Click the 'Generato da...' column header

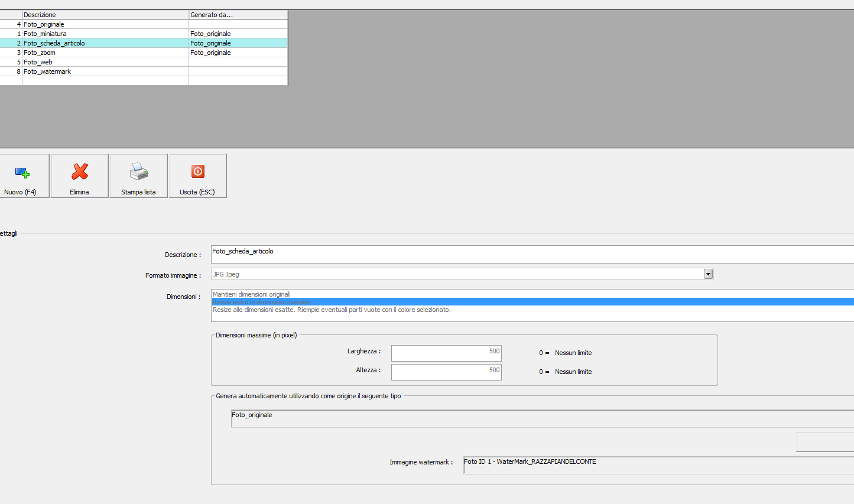(x=238, y=15)
